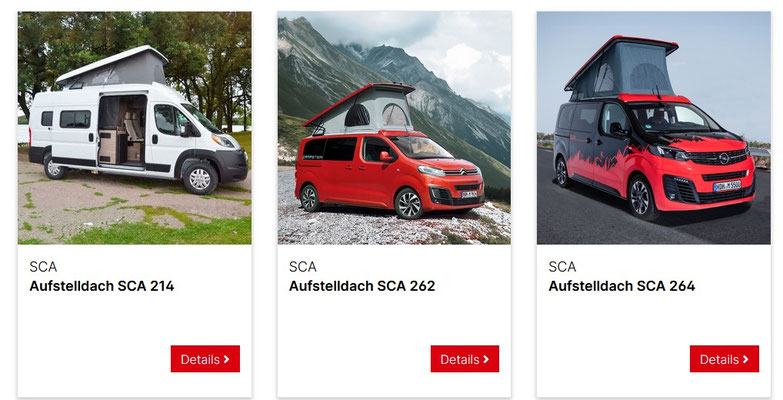This screenshot has width=783, height=400.
Task: Click the chevron arrow on SCA 262 Details
Action: [x=486, y=359]
